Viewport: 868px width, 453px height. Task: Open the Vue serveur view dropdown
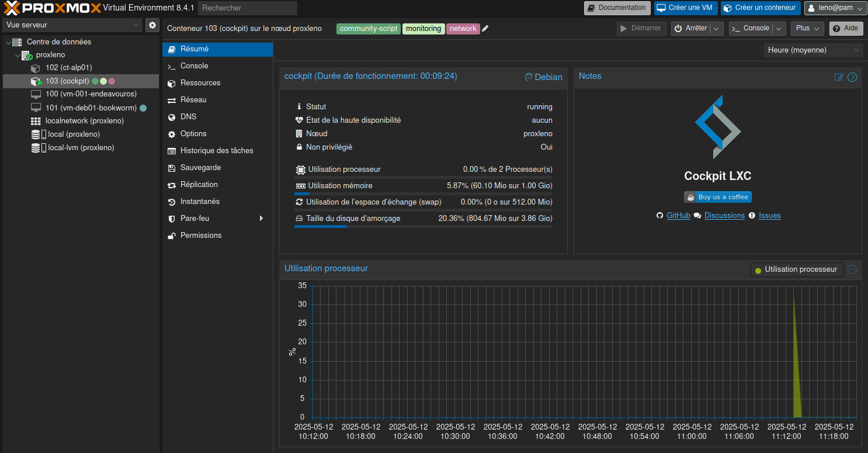[72, 25]
